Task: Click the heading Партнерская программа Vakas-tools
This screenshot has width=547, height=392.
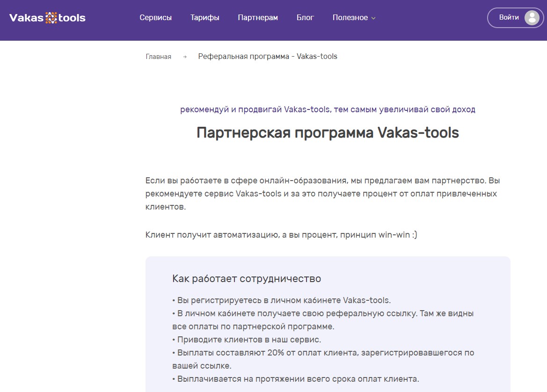Action: (328, 133)
